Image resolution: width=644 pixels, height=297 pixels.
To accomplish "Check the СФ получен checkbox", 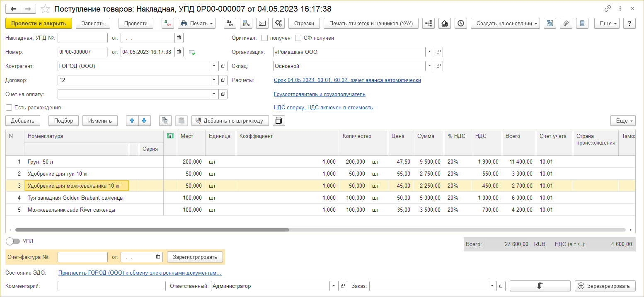I will 298,38.
